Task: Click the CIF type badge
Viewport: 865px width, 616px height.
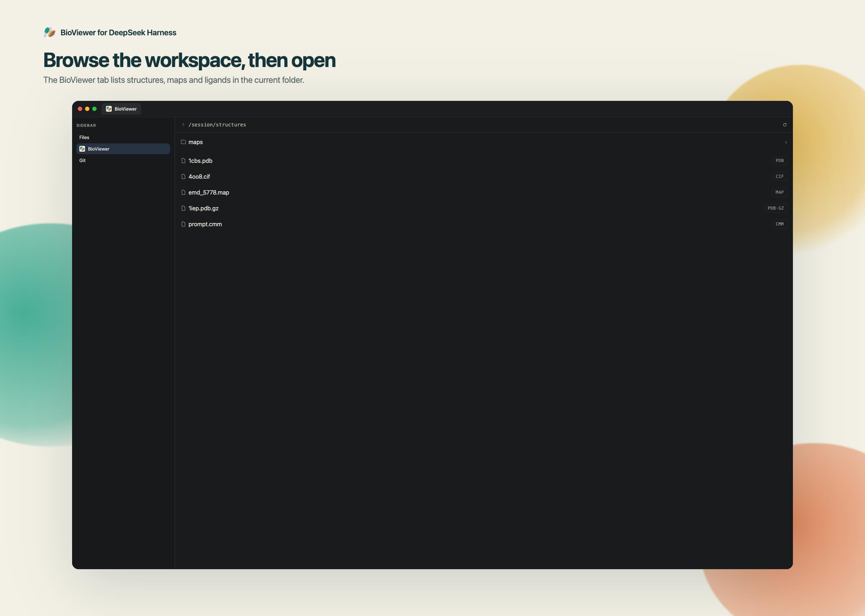Action: [x=780, y=177]
